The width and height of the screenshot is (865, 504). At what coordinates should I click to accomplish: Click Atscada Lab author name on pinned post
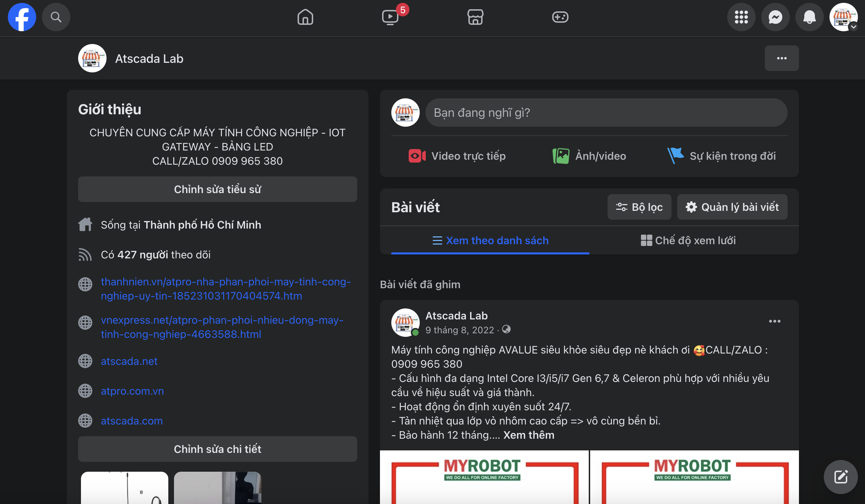[456, 316]
